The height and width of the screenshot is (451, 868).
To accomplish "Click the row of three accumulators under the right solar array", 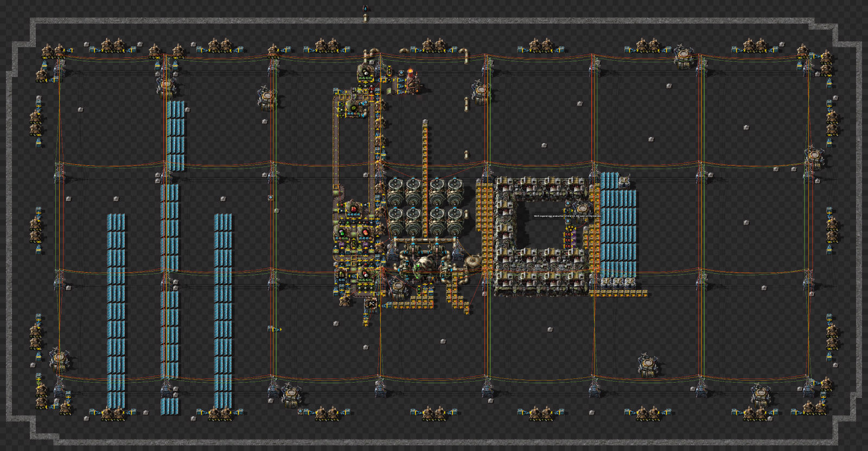I will pyautogui.click(x=618, y=282).
